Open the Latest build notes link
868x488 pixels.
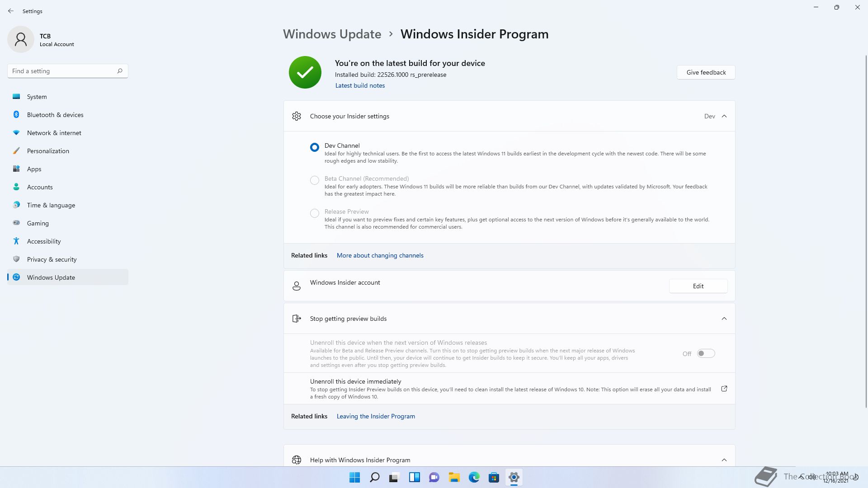tap(360, 85)
